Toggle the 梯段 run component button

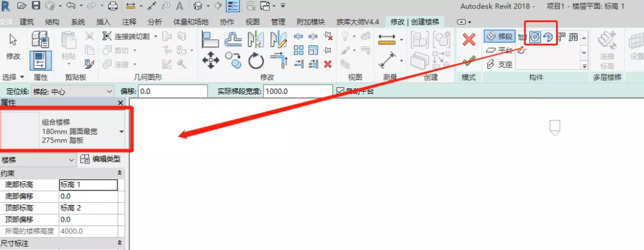pyautogui.click(x=499, y=37)
